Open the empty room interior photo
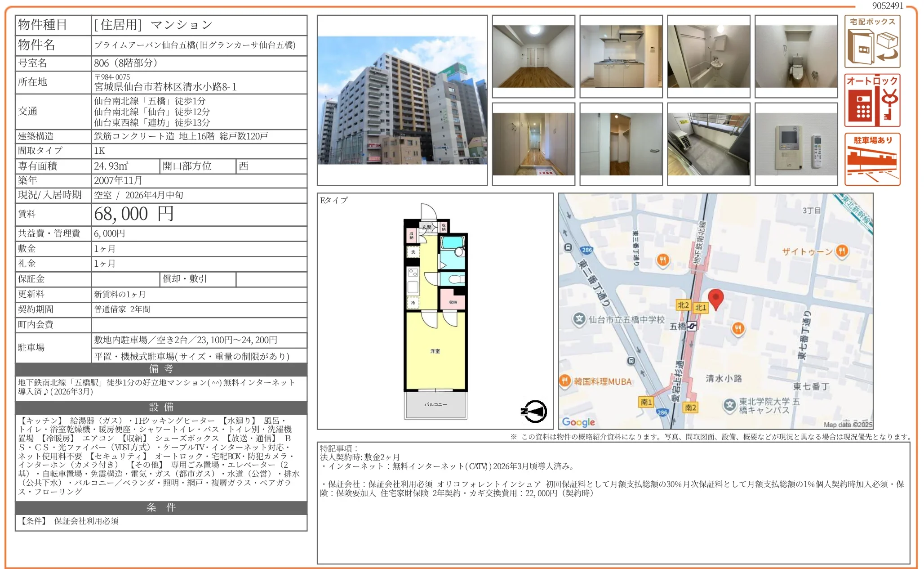Image resolution: width=924 pixels, height=569 pixels. click(x=533, y=56)
